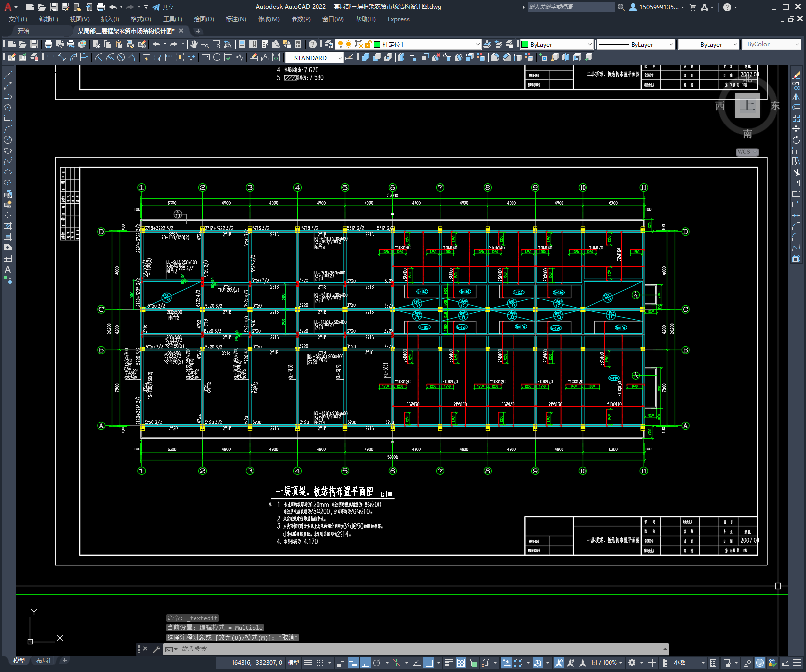The width and height of the screenshot is (806, 672).
Task: Click the new drawing tab plus button
Action: point(198,31)
